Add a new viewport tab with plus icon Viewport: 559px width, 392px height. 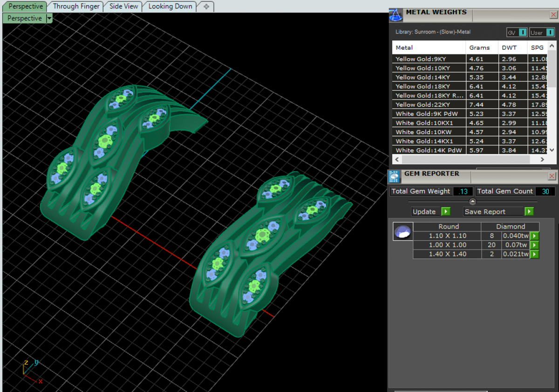206,7
